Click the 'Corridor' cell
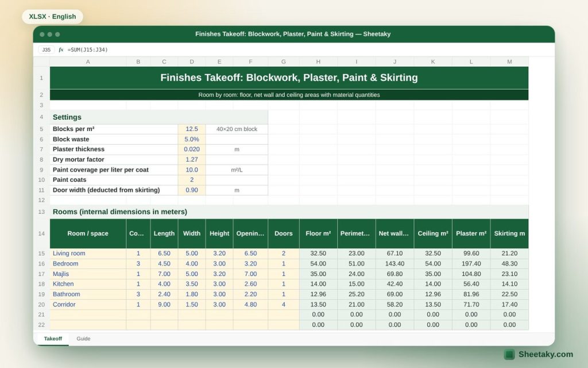Screen dimensions: 588x368 click(x=88, y=305)
